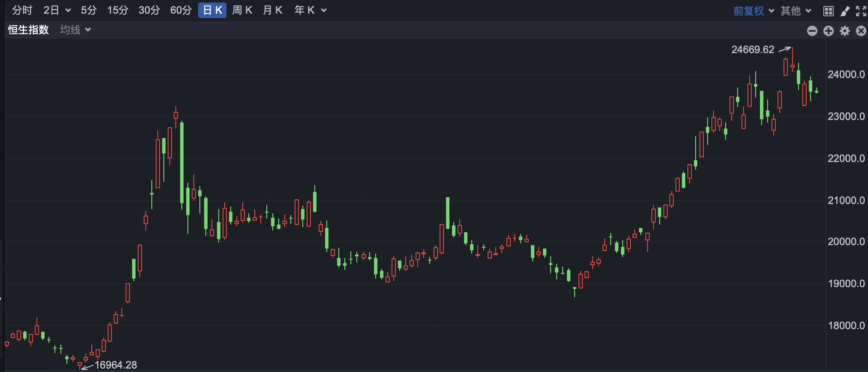Zoom in using the plus circle icon
868x372 pixels.
[x=829, y=31]
